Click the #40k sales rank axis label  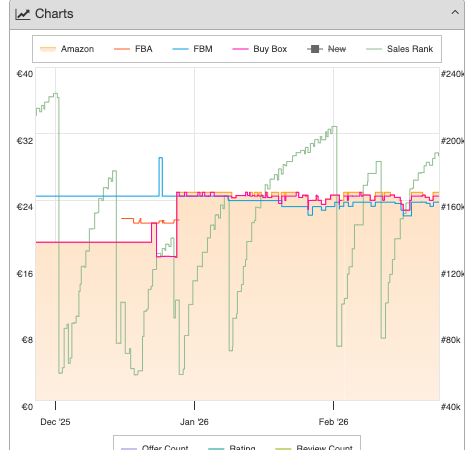pos(451,407)
